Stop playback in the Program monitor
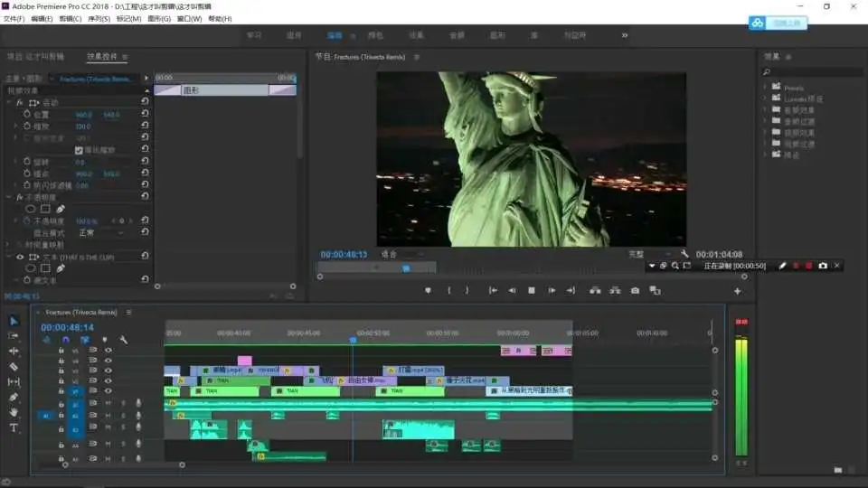 click(532, 290)
